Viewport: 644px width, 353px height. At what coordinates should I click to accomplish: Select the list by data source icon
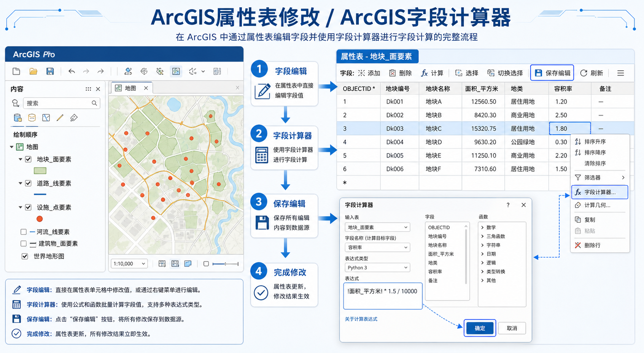(x=32, y=118)
